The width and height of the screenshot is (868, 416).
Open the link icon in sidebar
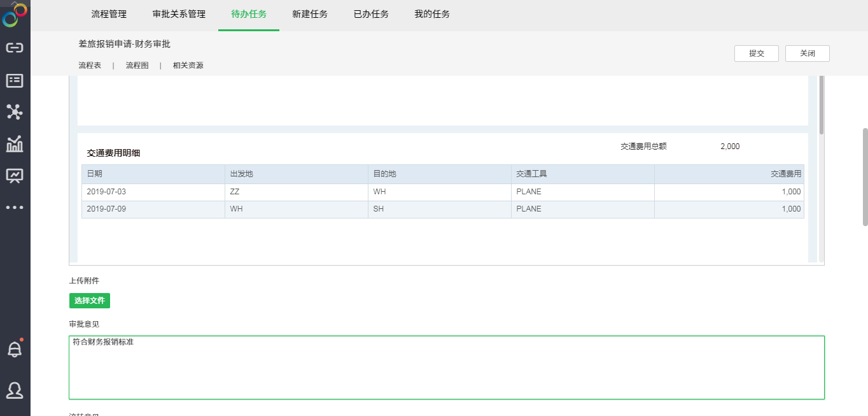[15, 48]
